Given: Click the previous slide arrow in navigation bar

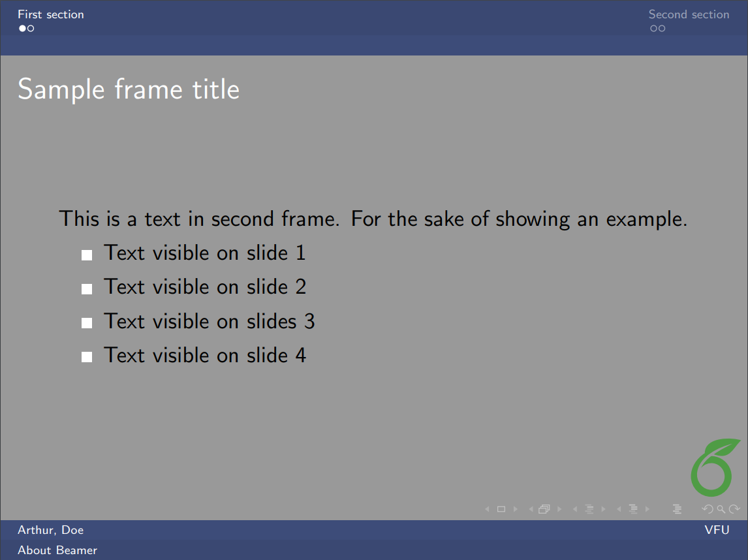Looking at the screenshot, I should [487, 509].
